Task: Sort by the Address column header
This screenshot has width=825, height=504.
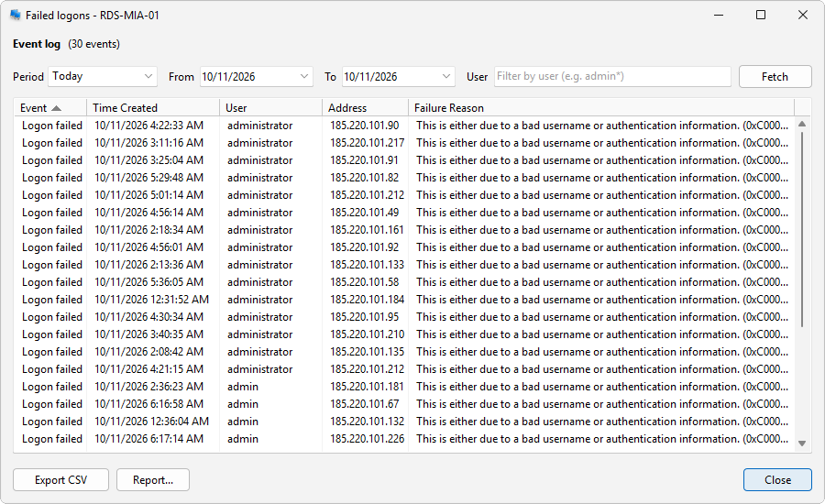Action: click(365, 108)
